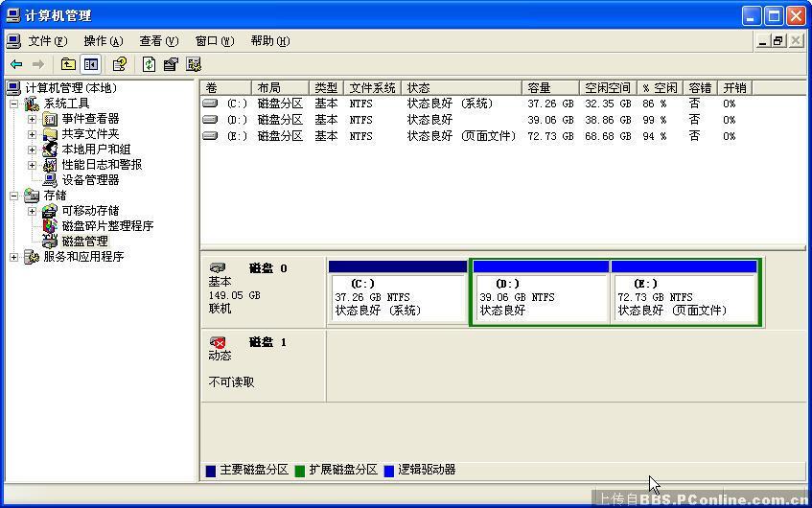This screenshot has width=812, height=508.
Task: Expand the 服务和应用程序 node
Action: 14,257
